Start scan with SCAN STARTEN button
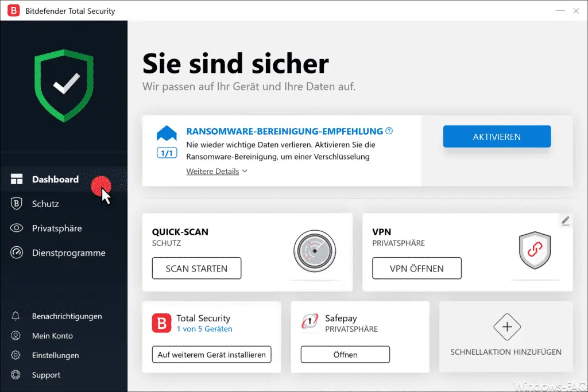This screenshot has width=588, height=392. (x=196, y=268)
